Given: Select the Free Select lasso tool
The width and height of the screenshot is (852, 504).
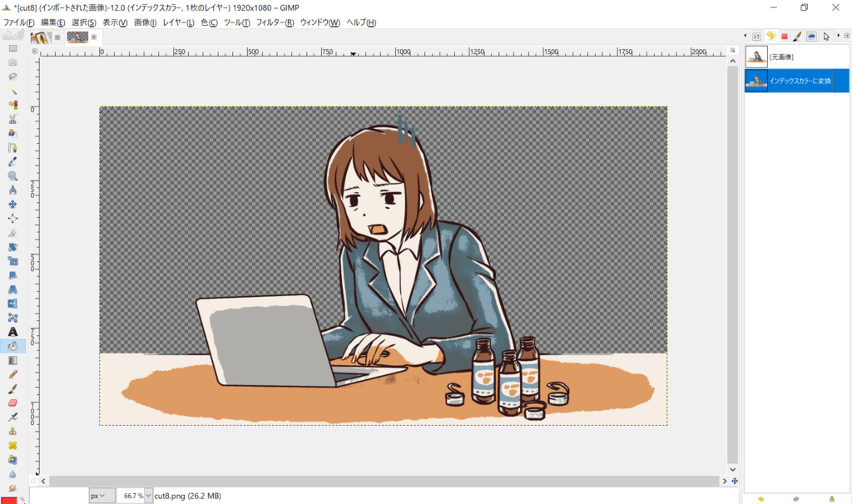Looking at the screenshot, I should point(12,77).
